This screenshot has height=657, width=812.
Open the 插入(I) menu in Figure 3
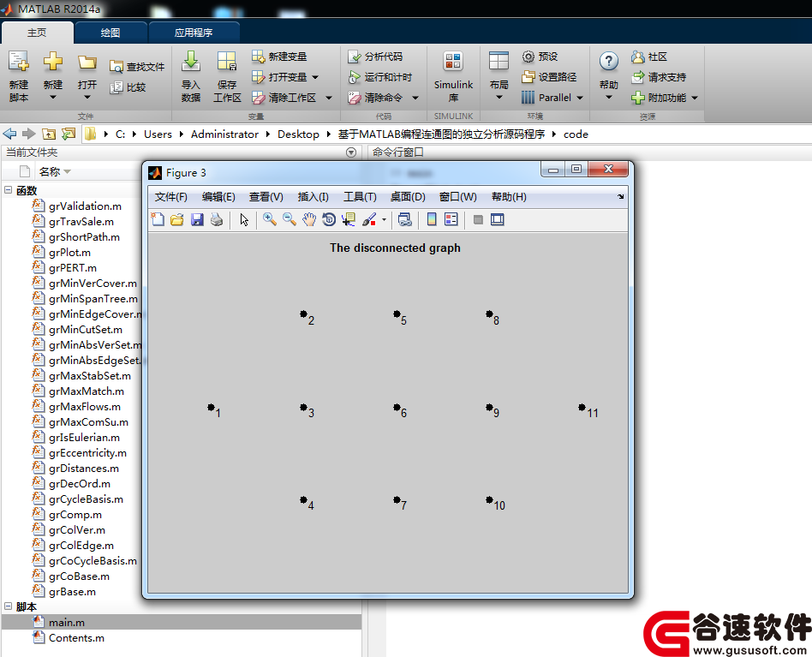click(x=313, y=197)
